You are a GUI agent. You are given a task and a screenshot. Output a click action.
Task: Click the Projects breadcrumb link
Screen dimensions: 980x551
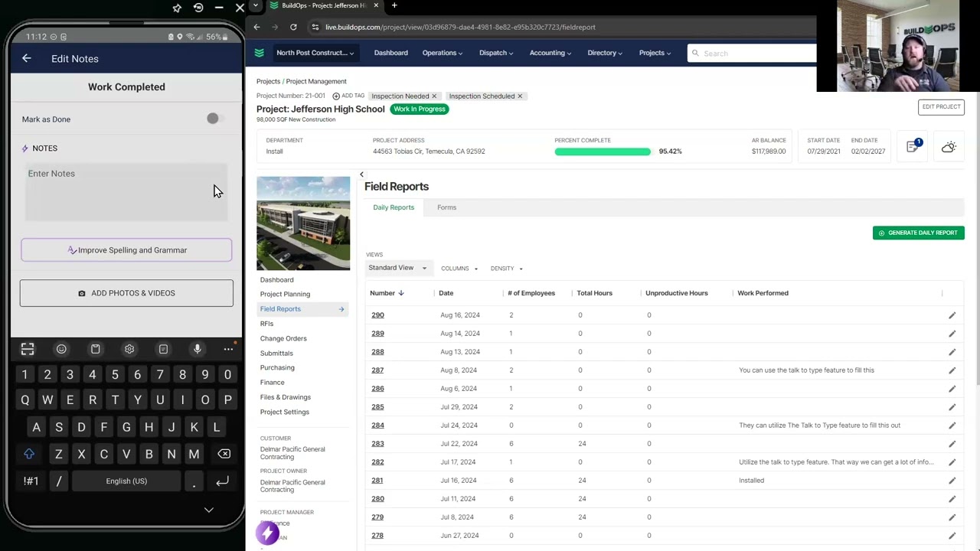[x=268, y=81]
